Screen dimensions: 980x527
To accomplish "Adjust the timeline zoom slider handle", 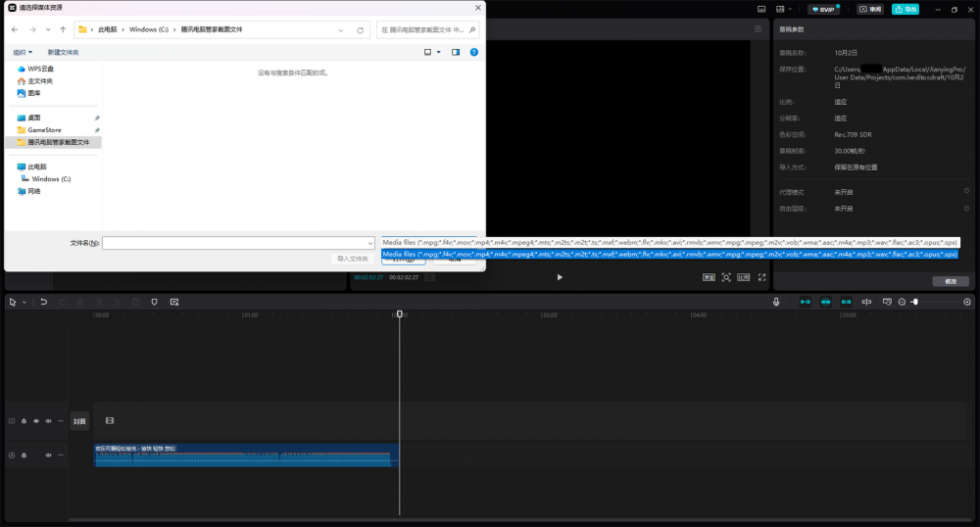I will click(x=915, y=303).
